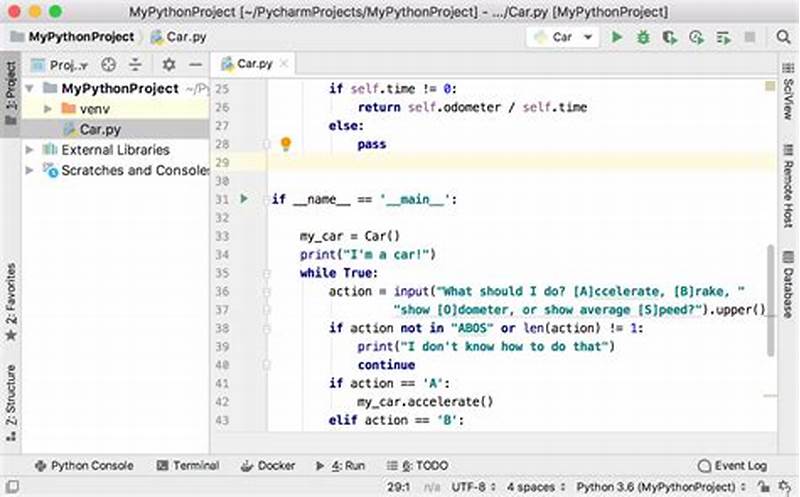The width and height of the screenshot is (800, 497).
Task: Open the concurrency diagram run icon
Action: 723,37
